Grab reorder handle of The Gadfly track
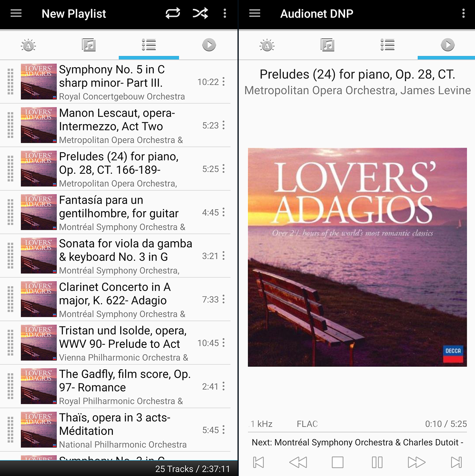 coord(11,386)
